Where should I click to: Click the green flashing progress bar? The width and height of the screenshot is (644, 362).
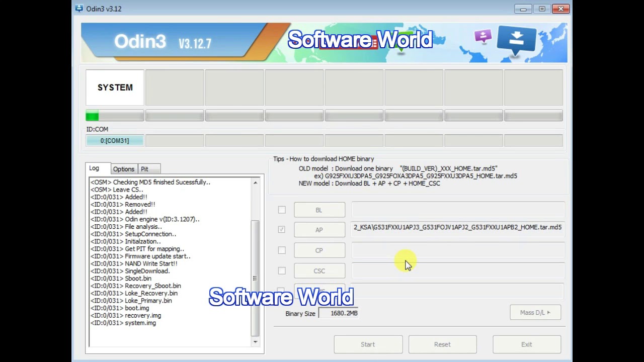115,116
